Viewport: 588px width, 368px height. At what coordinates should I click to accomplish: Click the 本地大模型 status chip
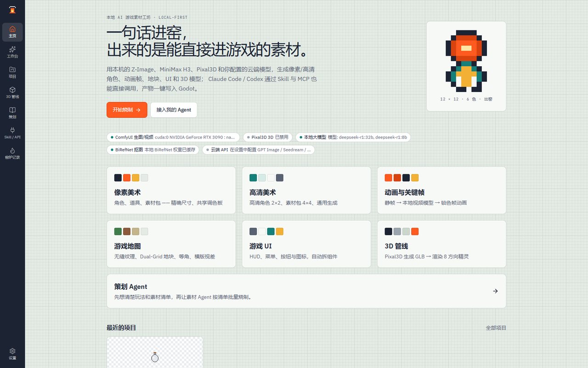coord(353,137)
